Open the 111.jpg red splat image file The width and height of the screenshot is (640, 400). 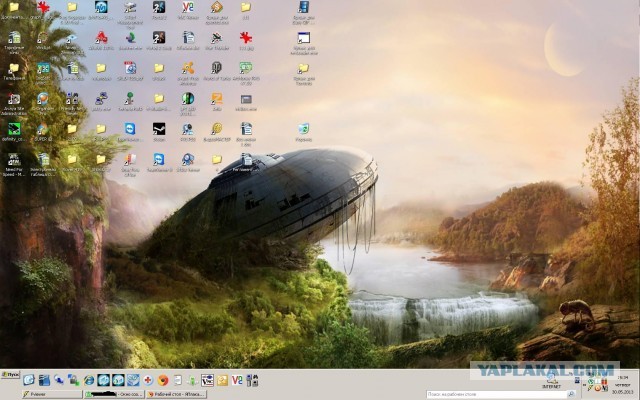coord(245,38)
